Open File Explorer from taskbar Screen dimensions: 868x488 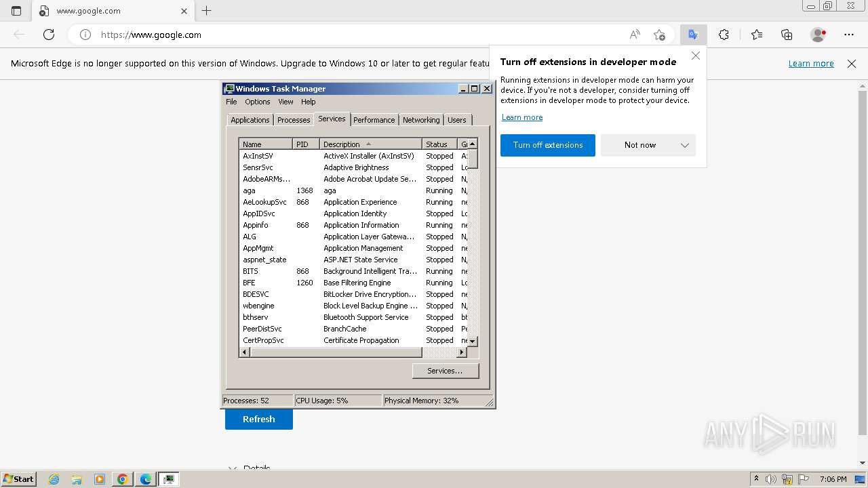(x=77, y=479)
